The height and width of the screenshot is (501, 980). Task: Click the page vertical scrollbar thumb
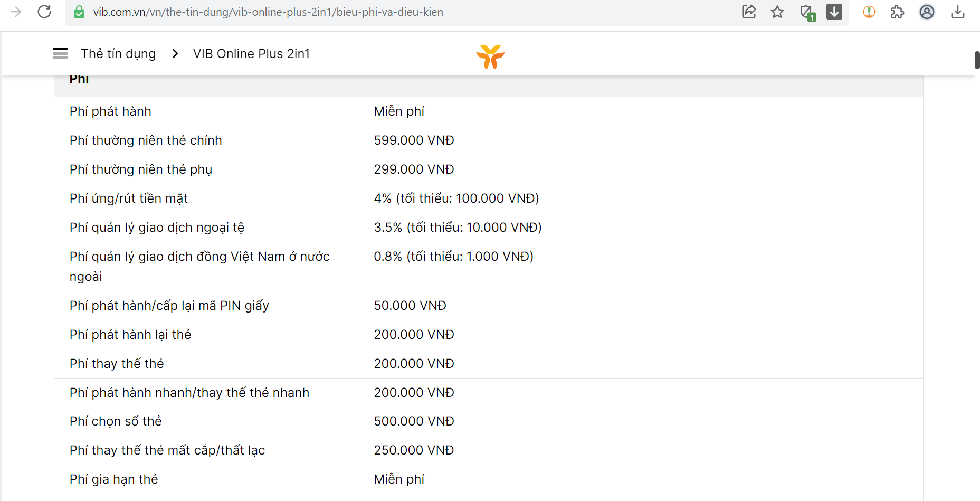(x=977, y=60)
